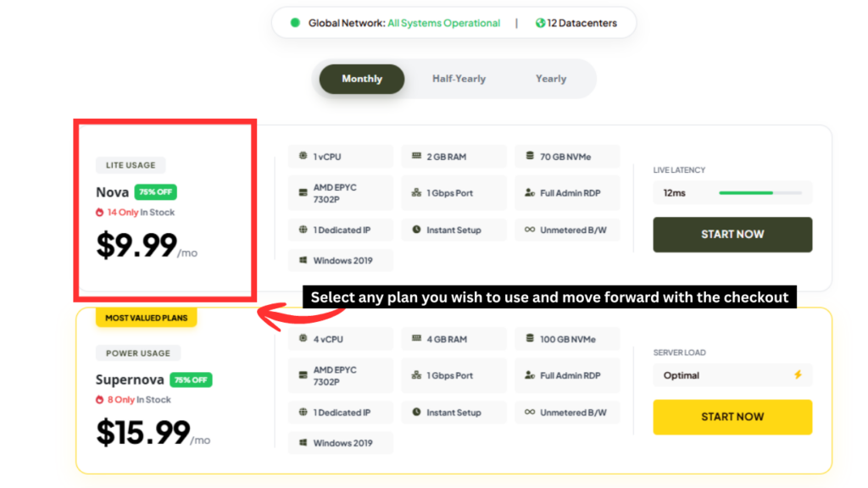Click the 2 GB RAM icon
Screen dimensions: 868x488
(x=418, y=156)
